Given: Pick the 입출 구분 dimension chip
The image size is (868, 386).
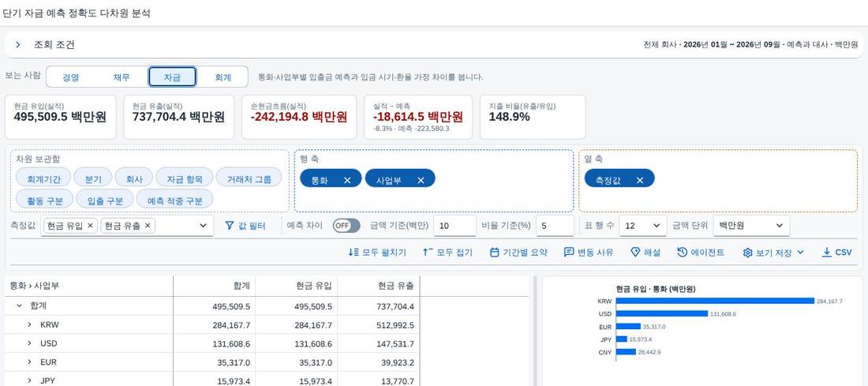Looking at the screenshot, I should pyautogui.click(x=104, y=200).
